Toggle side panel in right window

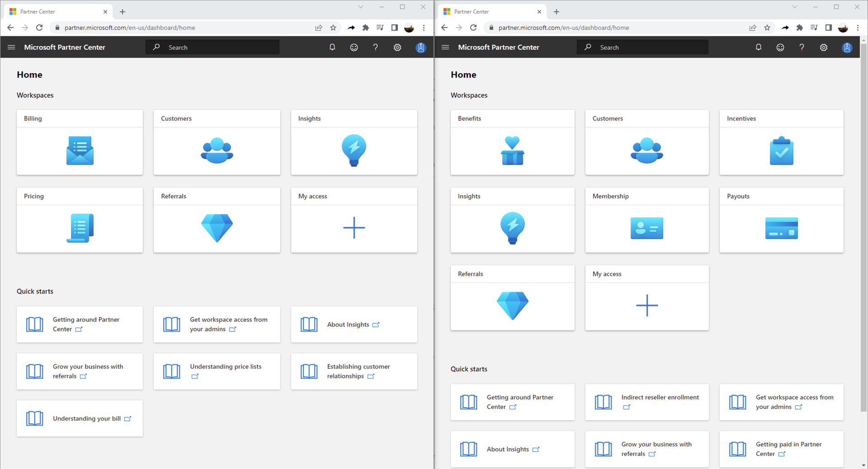point(829,28)
